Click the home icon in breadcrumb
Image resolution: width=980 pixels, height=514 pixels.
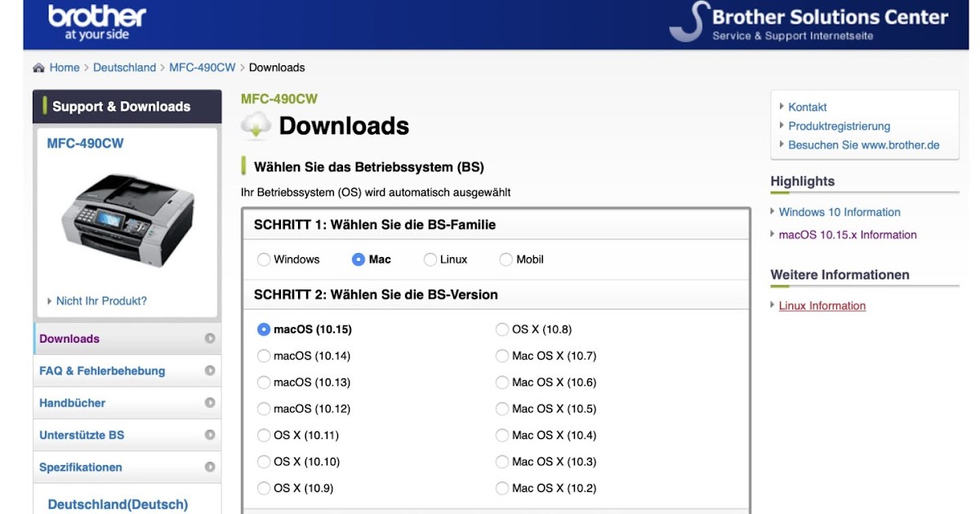coord(38,68)
